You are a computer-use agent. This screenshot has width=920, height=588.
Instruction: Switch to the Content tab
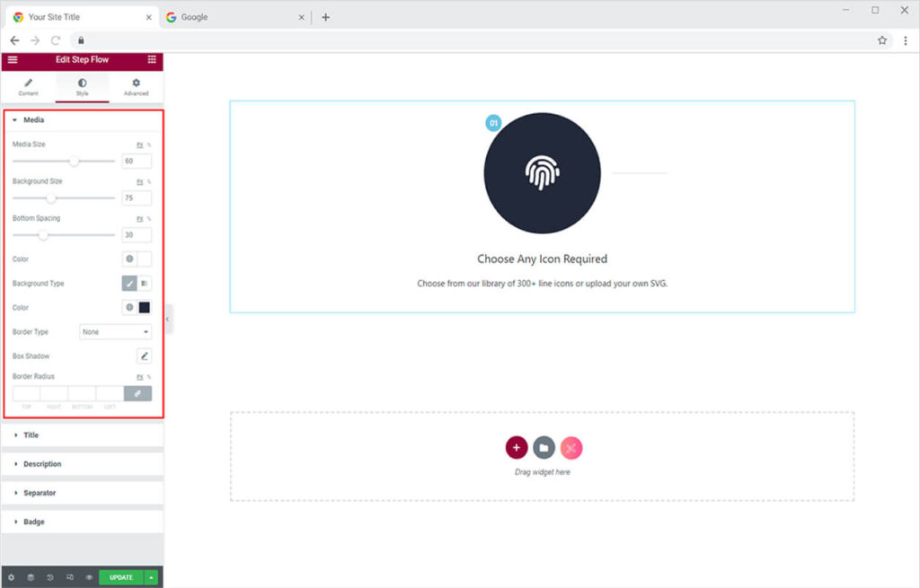pyautogui.click(x=28, y=87)
